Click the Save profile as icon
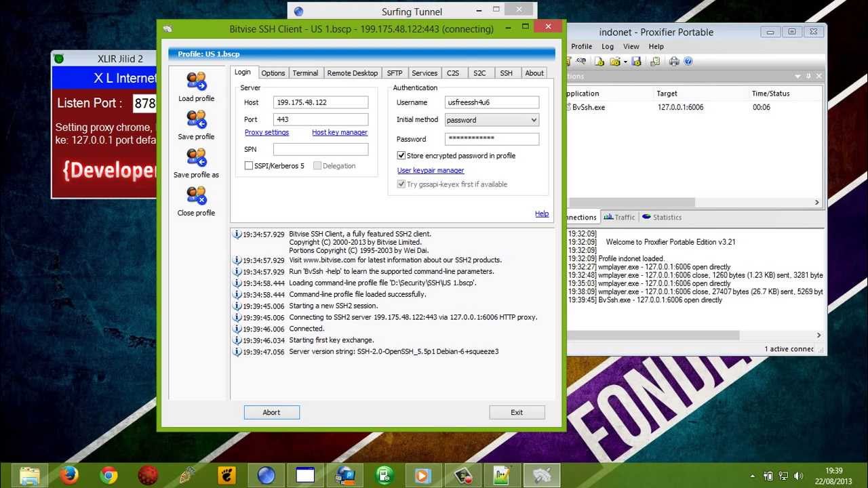Screen dimensions: 868x488 [x=196, y=157]
